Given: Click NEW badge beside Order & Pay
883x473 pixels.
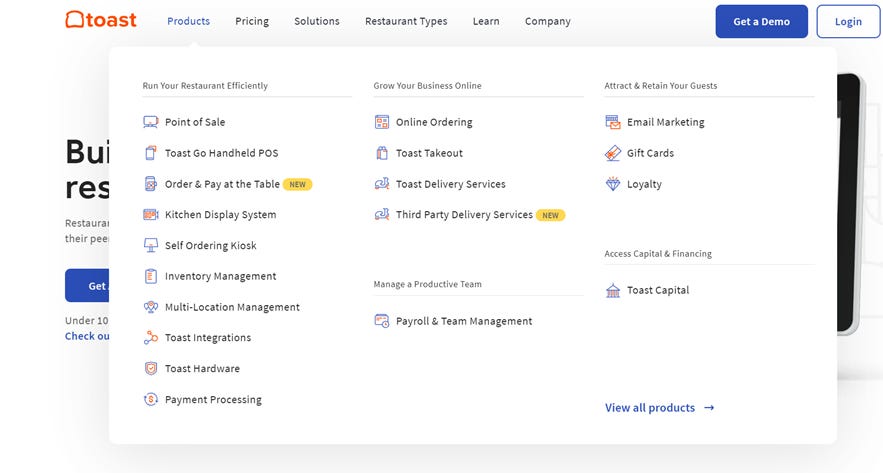Looking at the screenshot, I should [x=297, y=184].
